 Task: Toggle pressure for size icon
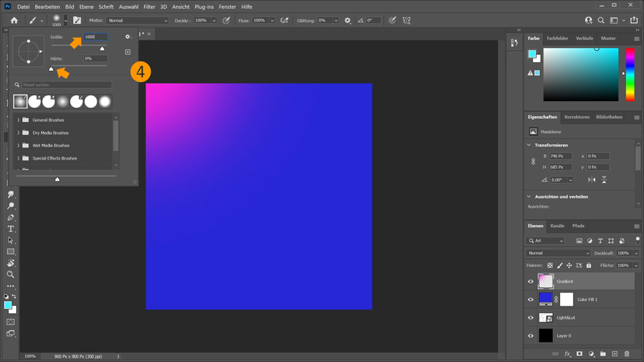(x=392, y=20)
